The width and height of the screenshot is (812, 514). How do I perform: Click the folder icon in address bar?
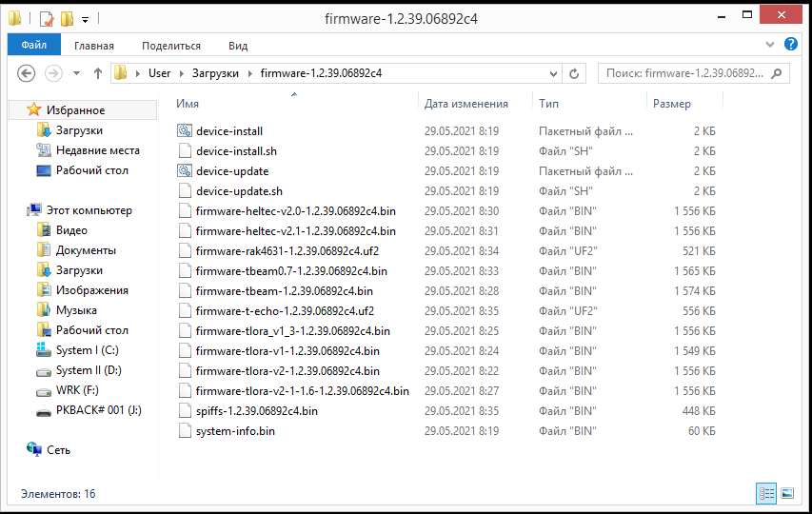coord(121,73)
